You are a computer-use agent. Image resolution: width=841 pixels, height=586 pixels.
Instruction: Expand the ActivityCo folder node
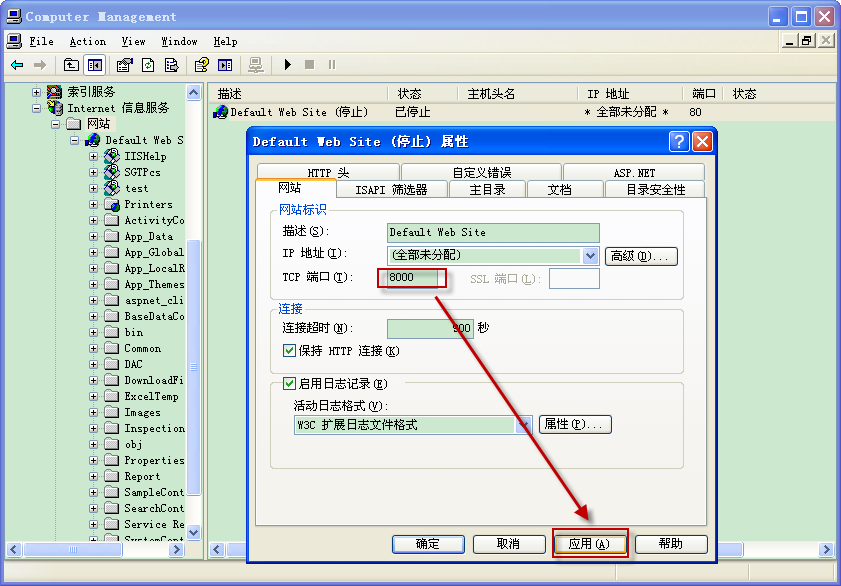tap(93, 220)
